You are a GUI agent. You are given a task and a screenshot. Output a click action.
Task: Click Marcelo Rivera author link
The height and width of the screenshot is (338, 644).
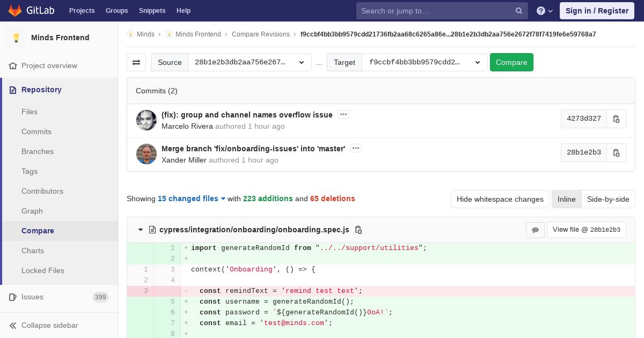[187, 126]
